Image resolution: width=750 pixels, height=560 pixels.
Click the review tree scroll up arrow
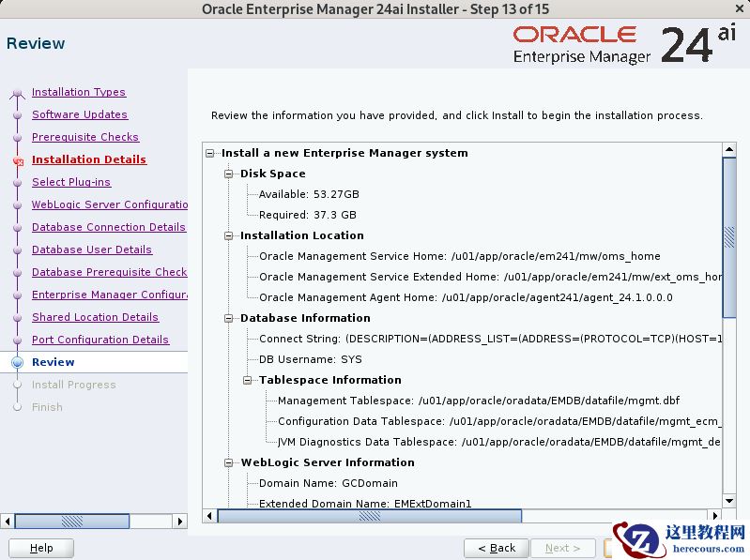tap(729, 149)
